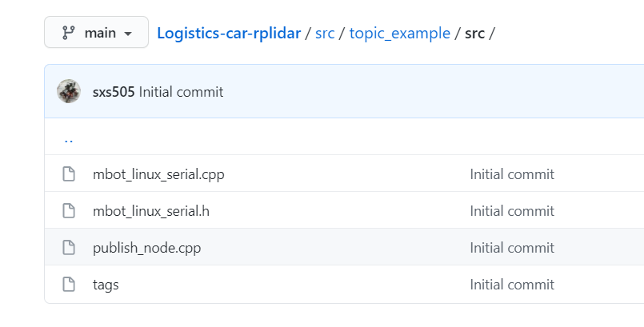Screen dimensions: 644x327
Task: Click the sxs505 user avatar
Action: point(69,91)
